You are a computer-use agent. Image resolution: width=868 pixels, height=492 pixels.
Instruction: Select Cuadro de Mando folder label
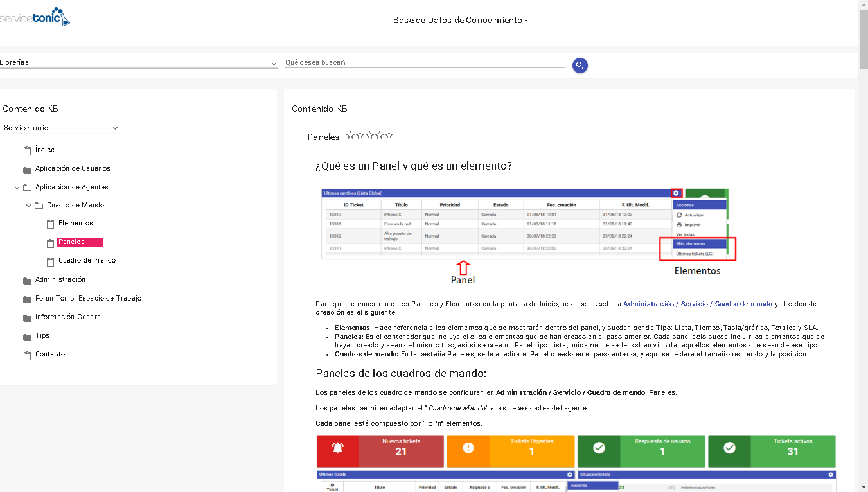click(75, 205)
